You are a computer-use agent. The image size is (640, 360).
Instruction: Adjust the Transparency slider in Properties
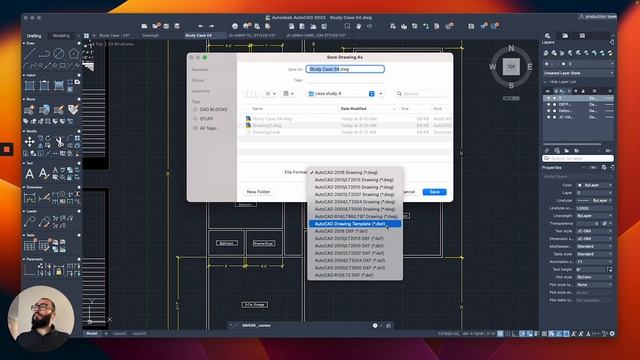click(588, 224)
